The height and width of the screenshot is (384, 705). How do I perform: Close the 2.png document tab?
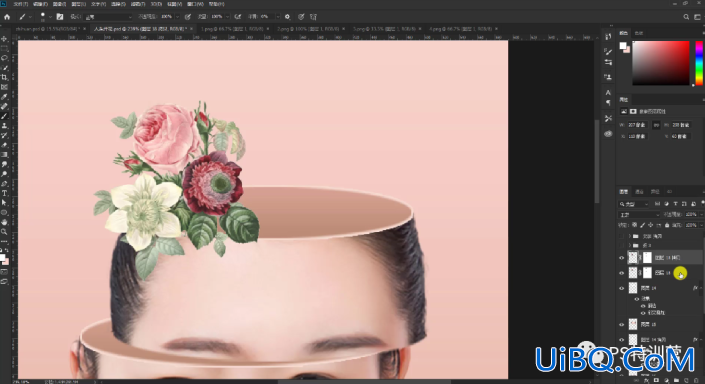pos(344,29)
